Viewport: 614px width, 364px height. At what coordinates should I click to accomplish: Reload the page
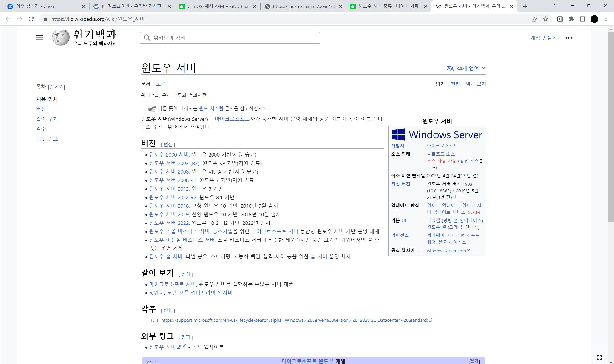(x=31, y=19)
